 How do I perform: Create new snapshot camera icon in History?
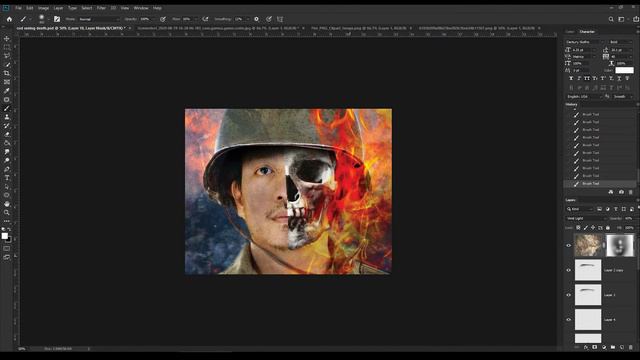click(621, 192)
